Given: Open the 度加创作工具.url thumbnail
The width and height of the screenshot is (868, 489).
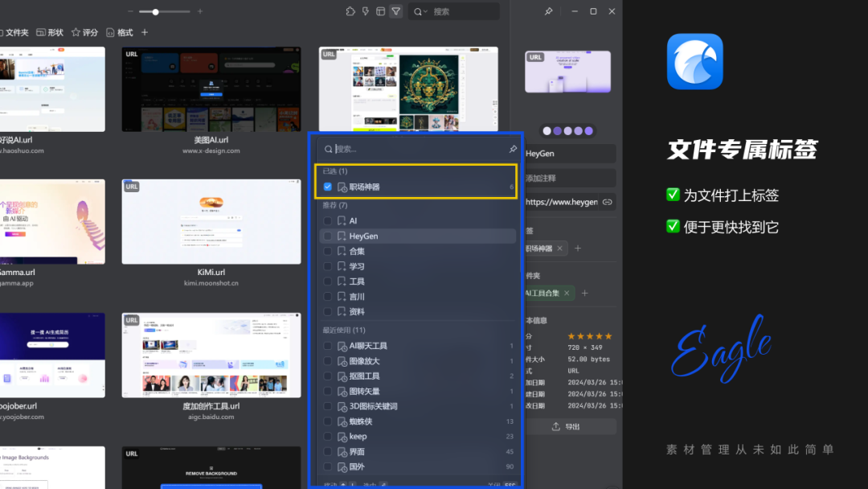Looking at the screenshot, I should (211, 355).
